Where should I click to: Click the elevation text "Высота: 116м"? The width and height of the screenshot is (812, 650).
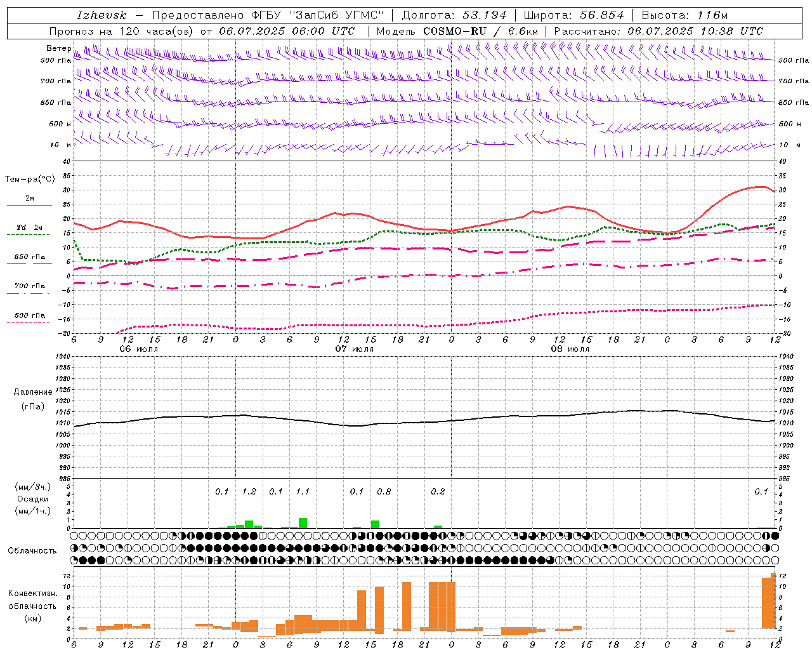684,15
